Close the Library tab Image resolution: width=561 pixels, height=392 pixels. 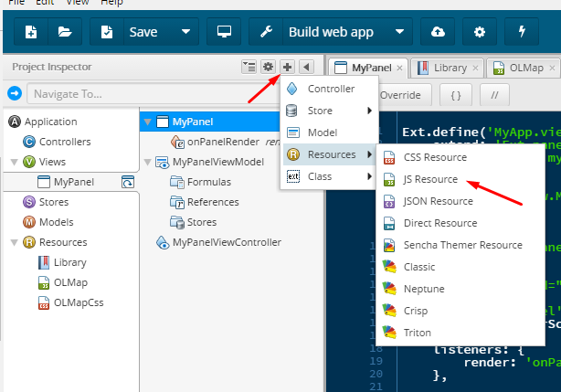pos(475,68)
